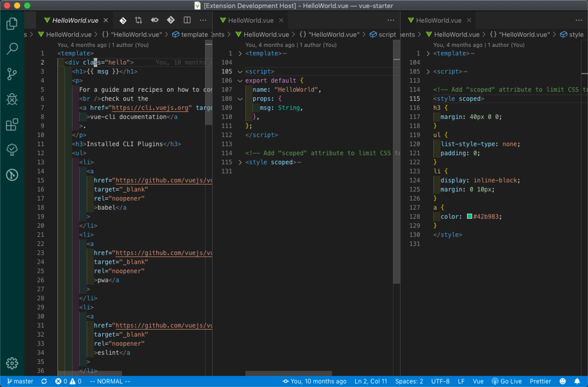Click UTF-8 encoding in status bar

coord(440,381)
